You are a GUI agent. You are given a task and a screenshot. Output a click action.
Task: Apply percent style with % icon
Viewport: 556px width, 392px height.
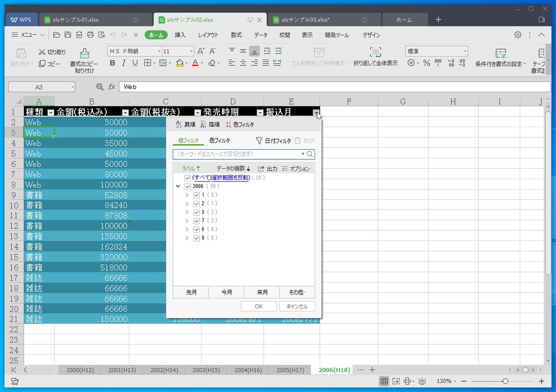click(426, 63)
